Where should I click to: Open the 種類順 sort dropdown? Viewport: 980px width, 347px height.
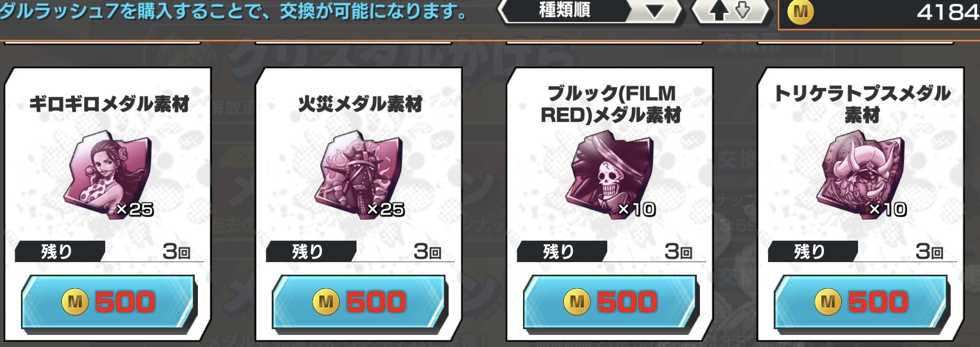click(x=589, y=11)
